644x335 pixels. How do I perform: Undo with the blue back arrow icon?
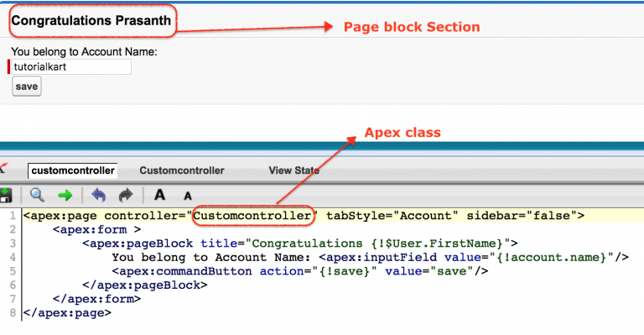pos(99,196)
